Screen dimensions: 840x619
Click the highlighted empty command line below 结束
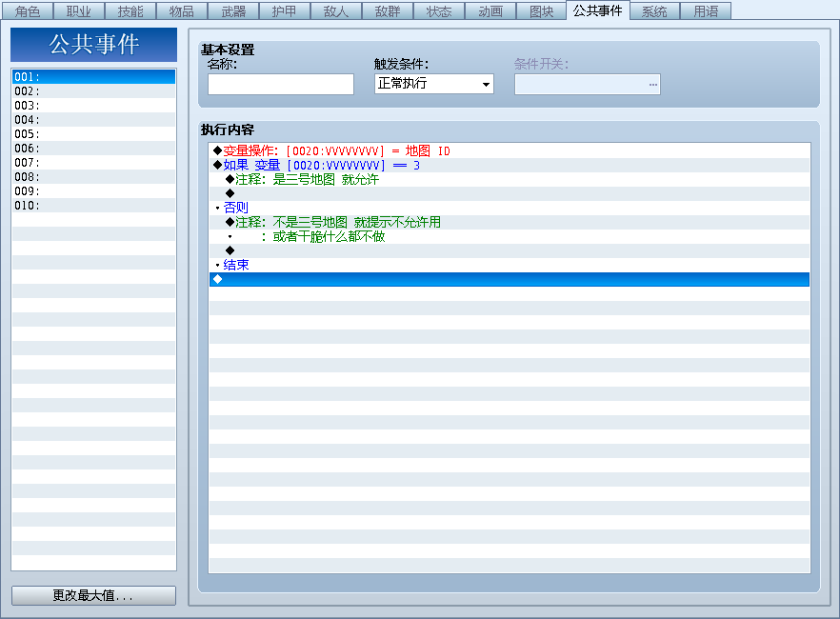click(x=510, y=279)
